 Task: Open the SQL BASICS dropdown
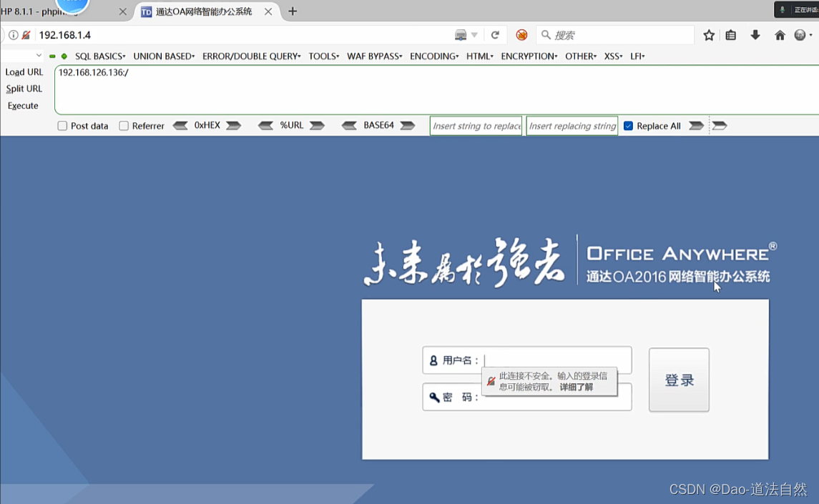click(x=99, y=56)
